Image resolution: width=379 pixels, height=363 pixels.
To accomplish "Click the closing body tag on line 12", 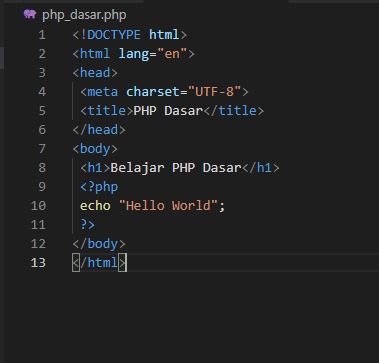I will pyautogui.click(x=99, y=244).
